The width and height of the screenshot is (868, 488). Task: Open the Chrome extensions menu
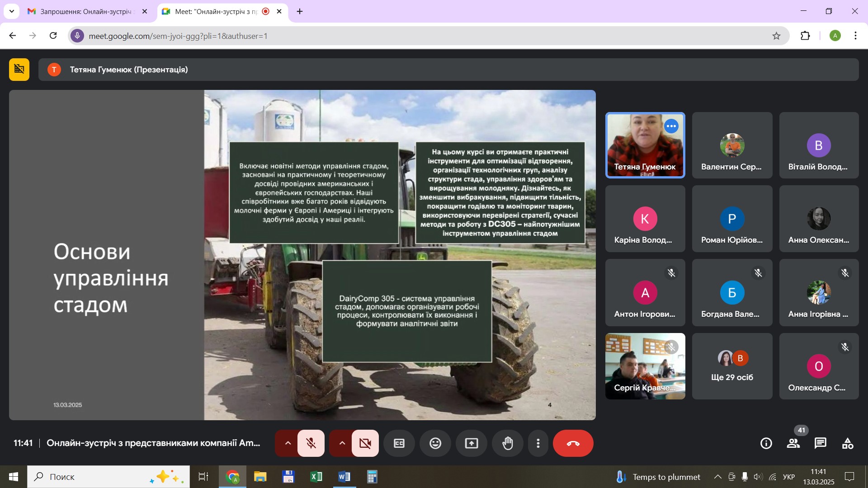[805, 36]
